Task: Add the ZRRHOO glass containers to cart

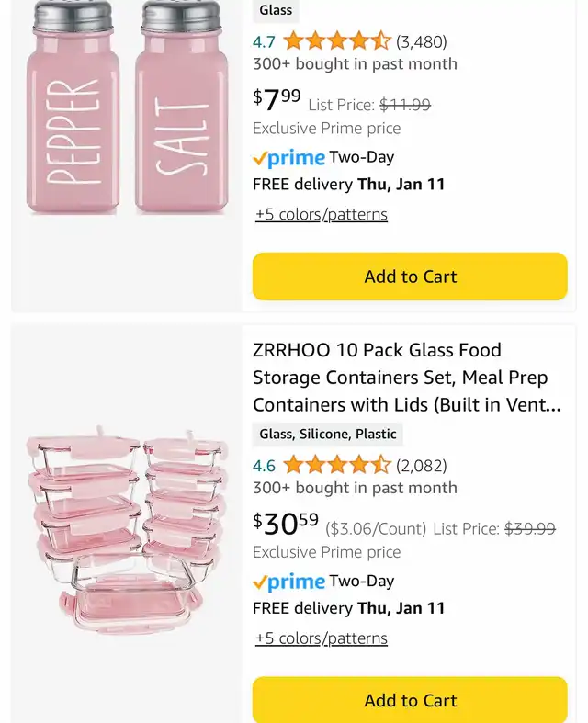Action: tap(410, 700)
